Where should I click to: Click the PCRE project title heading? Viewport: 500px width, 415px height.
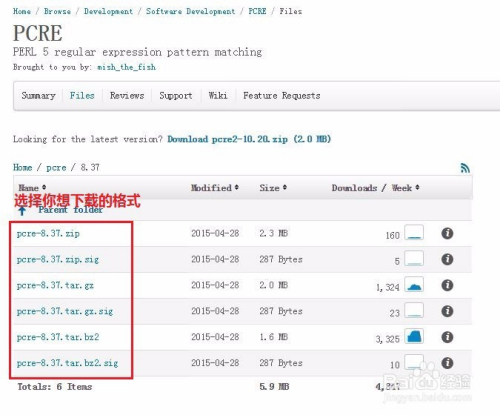37,33
